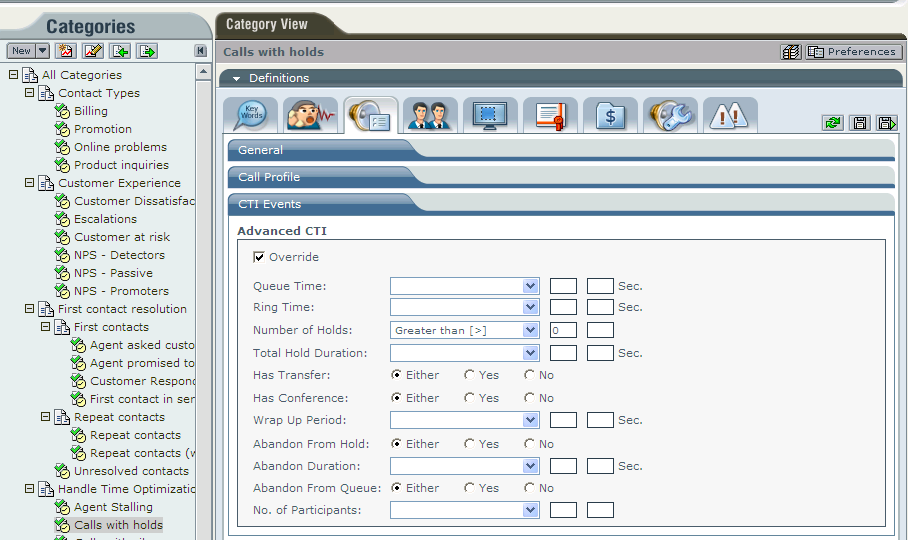This screenshot has width=908, height=540.
Task: Collapse the Customer Experience tree node
Action: click(x=30, y=182)
